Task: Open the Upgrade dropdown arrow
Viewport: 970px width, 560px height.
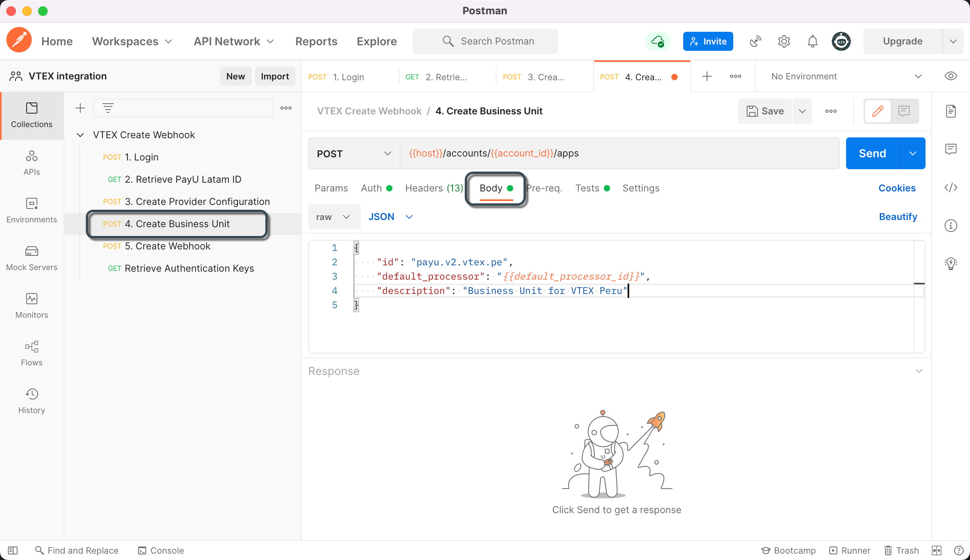Action: 953,41
